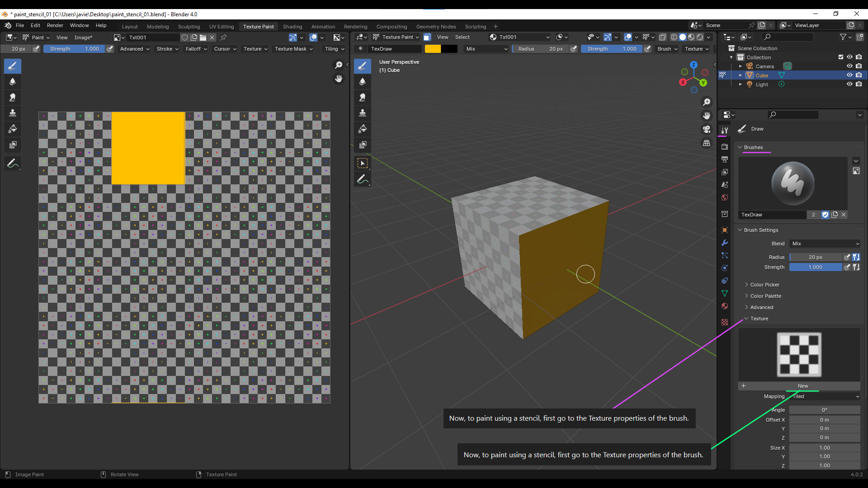Switch to the UV Editing workspace tab
This screenshot has width=868, height=488.
point(222,27)
